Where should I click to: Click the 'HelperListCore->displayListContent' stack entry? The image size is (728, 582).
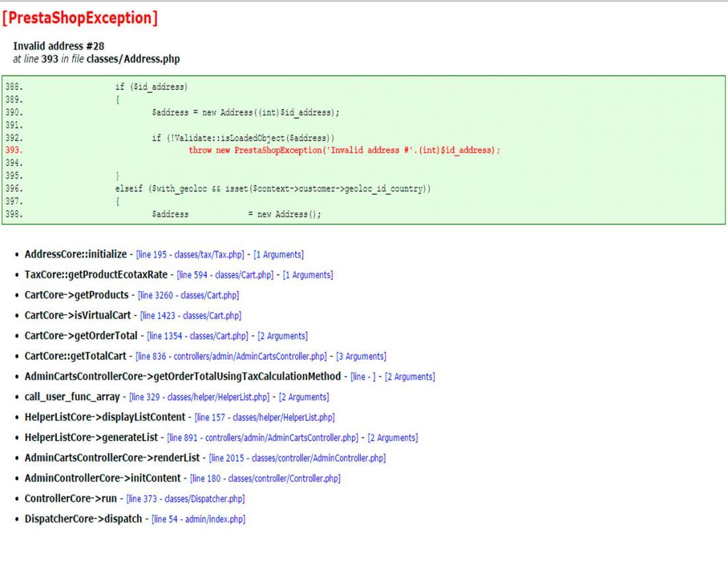[105, 418]
